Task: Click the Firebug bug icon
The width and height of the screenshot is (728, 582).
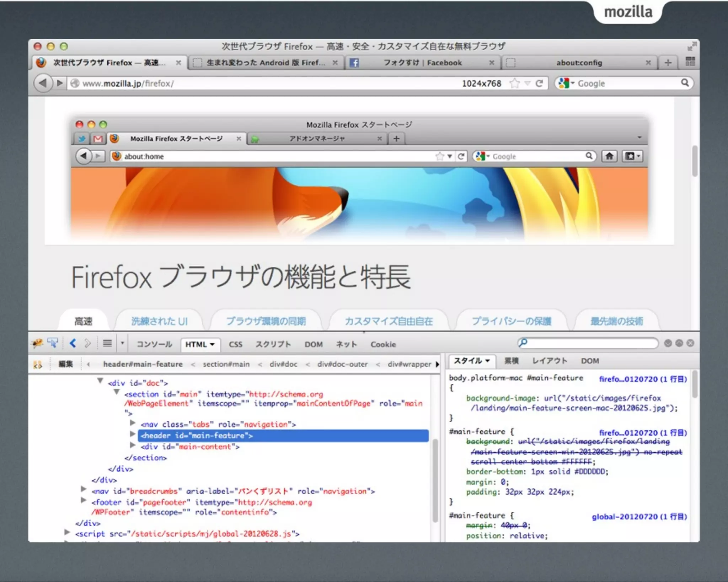Action: [37, 343]
